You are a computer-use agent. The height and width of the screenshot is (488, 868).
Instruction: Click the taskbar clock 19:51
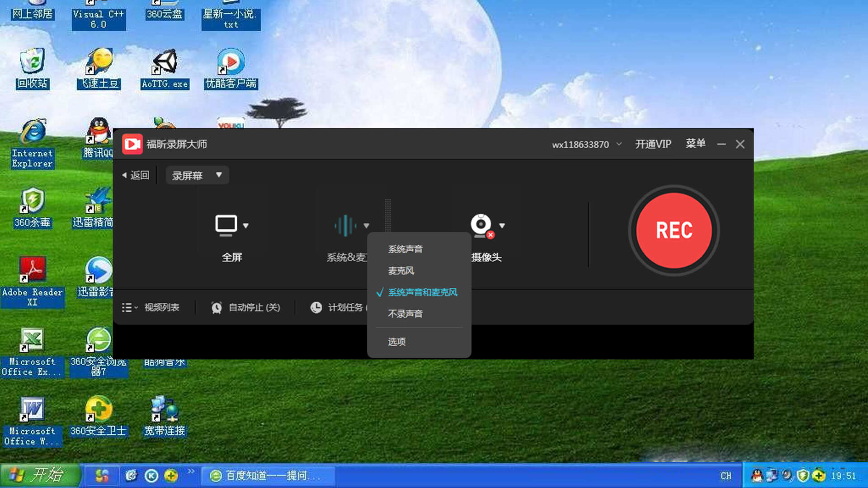pos(844,476)
